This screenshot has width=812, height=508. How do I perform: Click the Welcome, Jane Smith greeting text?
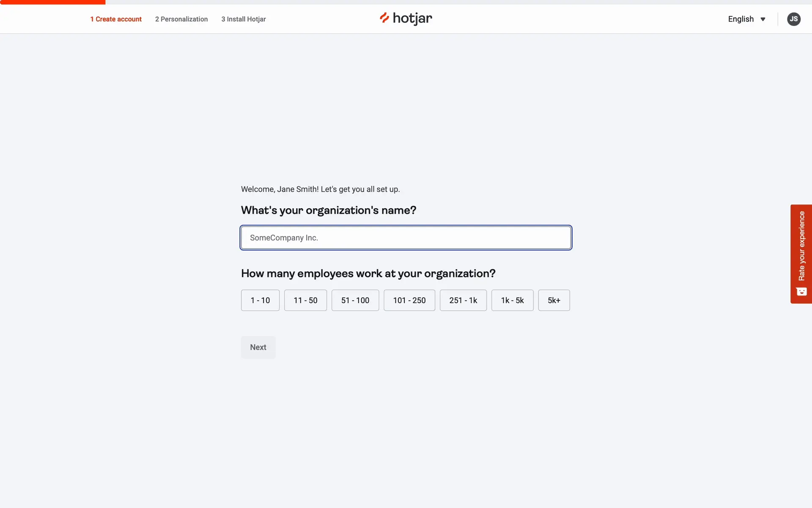coord(320,189)
